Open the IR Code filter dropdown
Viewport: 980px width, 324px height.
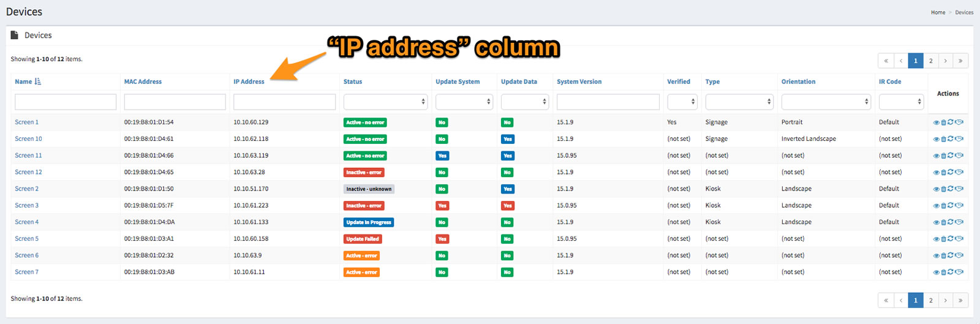[x=901, y=102]
